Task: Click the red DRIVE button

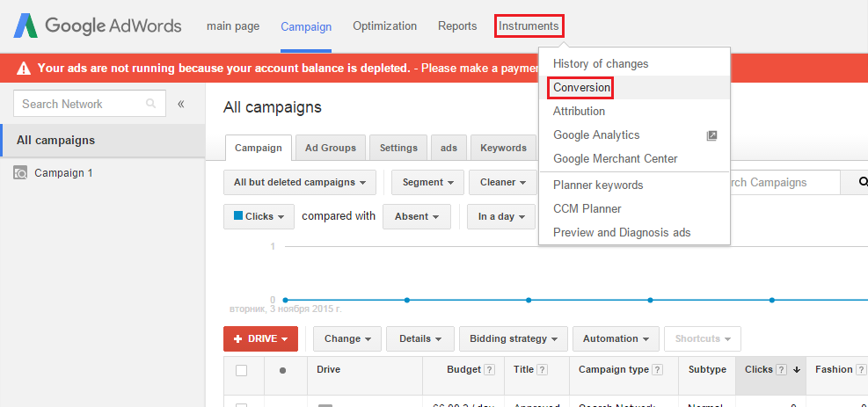Action: point(260,339)
